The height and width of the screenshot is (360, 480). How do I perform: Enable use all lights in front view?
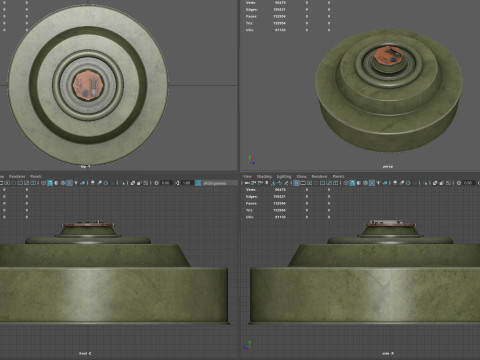tap(76, 183)
